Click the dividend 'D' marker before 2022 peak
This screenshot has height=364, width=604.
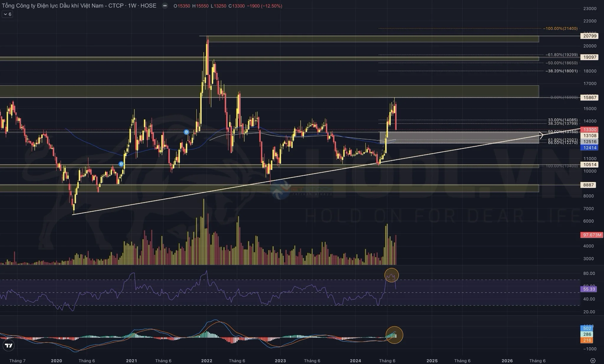click(186, 132)
